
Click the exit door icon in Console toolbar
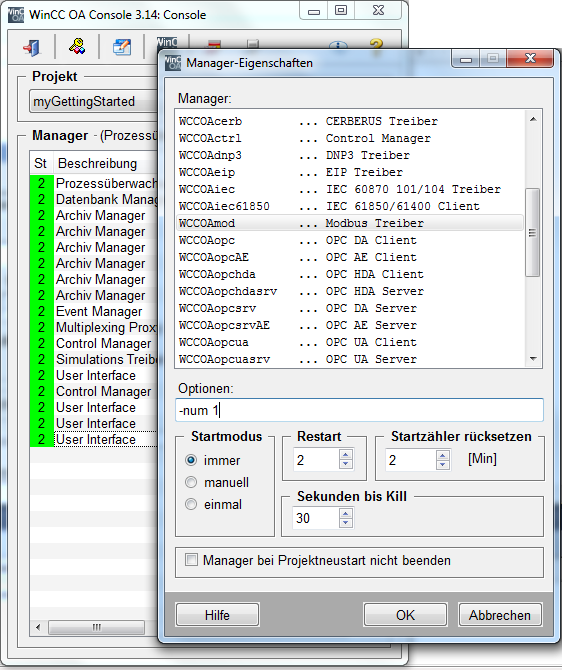tap(32, 47)
